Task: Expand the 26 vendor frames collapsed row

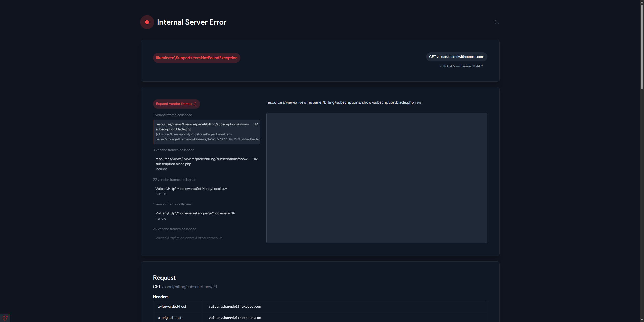Action: click(x=175, y=229)
